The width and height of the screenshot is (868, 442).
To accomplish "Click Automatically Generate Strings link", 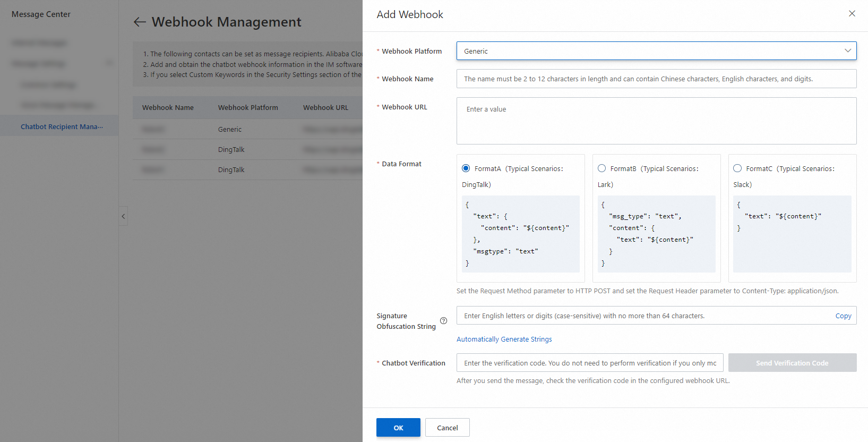I will coord(504,339).
